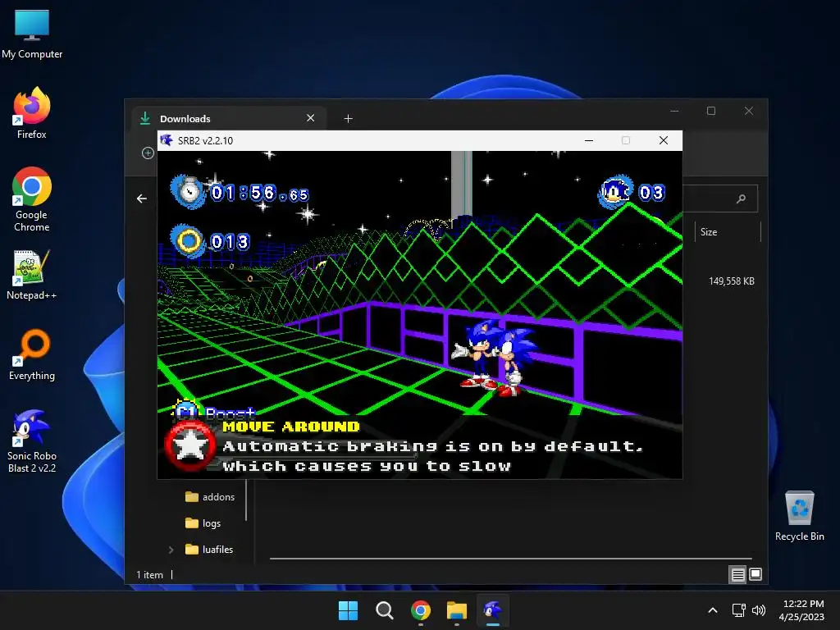
Task: Open the My Computer desktop icon
Action: click(32, 34)
